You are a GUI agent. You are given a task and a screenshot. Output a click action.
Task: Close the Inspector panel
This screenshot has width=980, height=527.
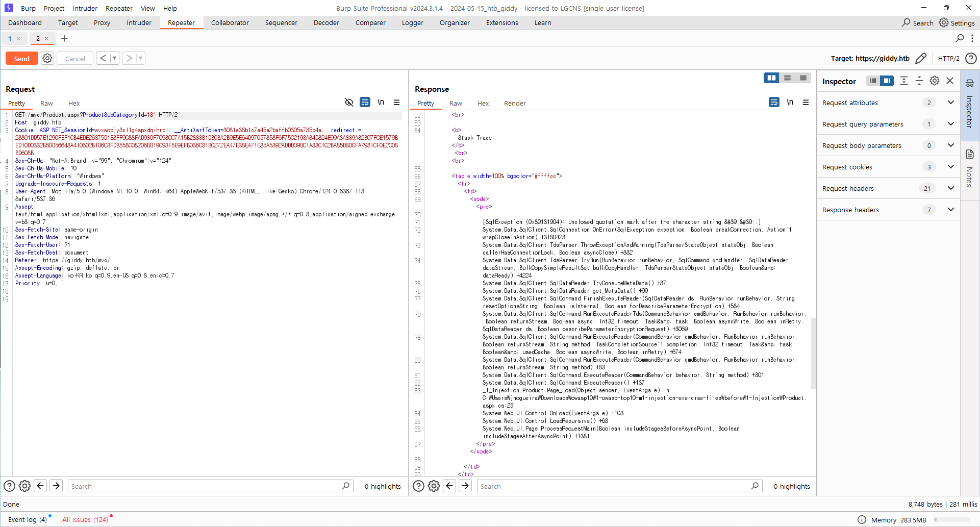950,81
